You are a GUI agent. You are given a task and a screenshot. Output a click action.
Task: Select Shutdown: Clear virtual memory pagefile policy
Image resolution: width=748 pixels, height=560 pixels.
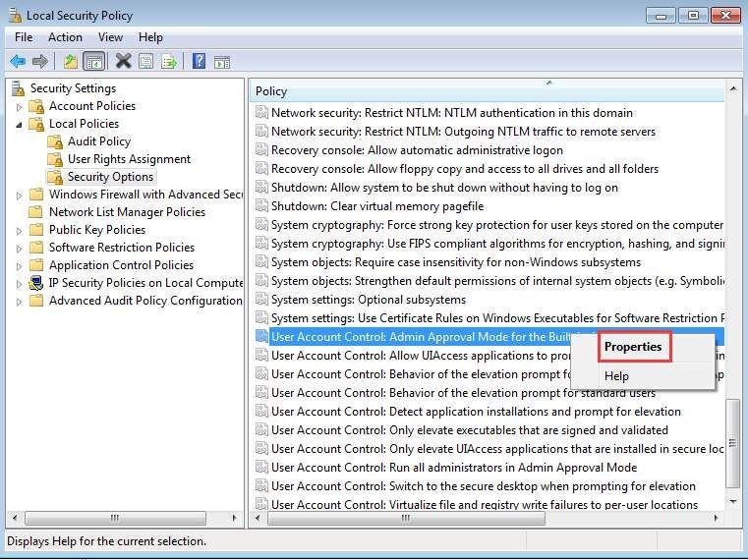tap(377, 206)
